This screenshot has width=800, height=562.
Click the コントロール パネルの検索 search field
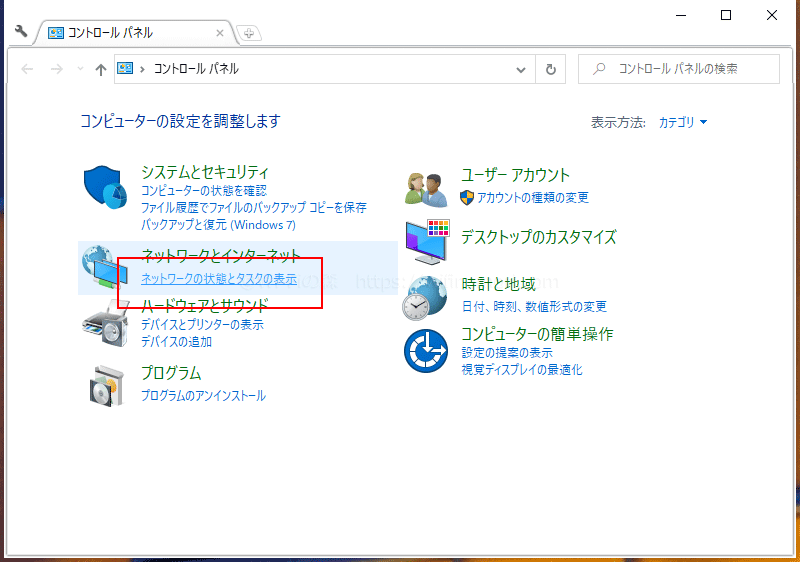pyautogui.click(x=679, y=69)
